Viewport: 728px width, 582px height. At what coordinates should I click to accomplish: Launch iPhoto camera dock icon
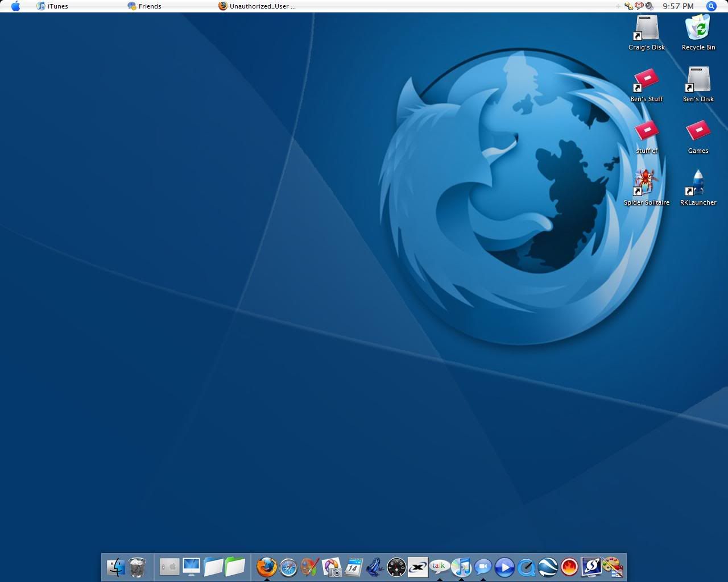tap(332, 567)
